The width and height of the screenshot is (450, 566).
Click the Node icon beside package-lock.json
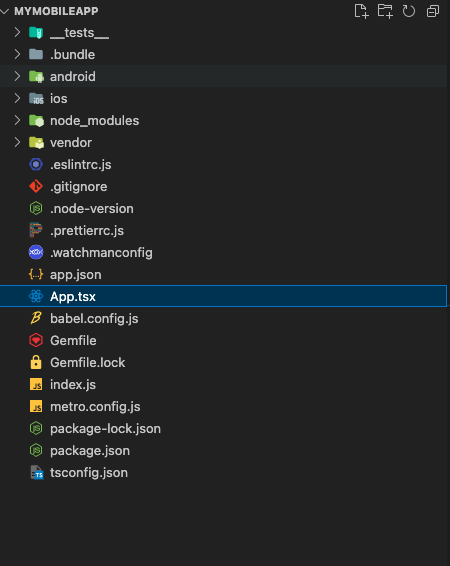tap(36, 428)
